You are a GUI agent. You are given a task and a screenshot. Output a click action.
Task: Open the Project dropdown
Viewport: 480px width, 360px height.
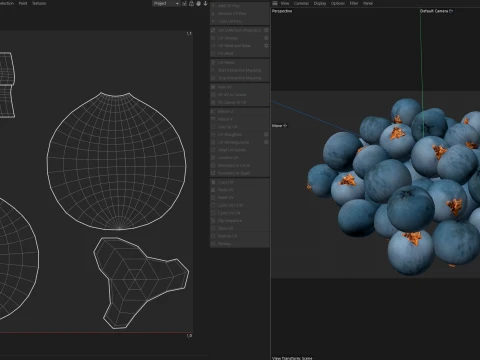(x=166, y=3)
